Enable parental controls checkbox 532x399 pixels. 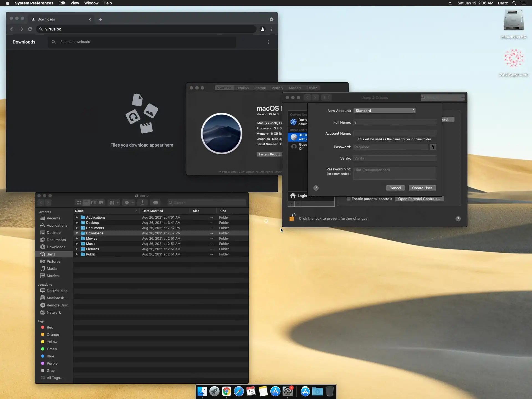[x=348, y=199]
